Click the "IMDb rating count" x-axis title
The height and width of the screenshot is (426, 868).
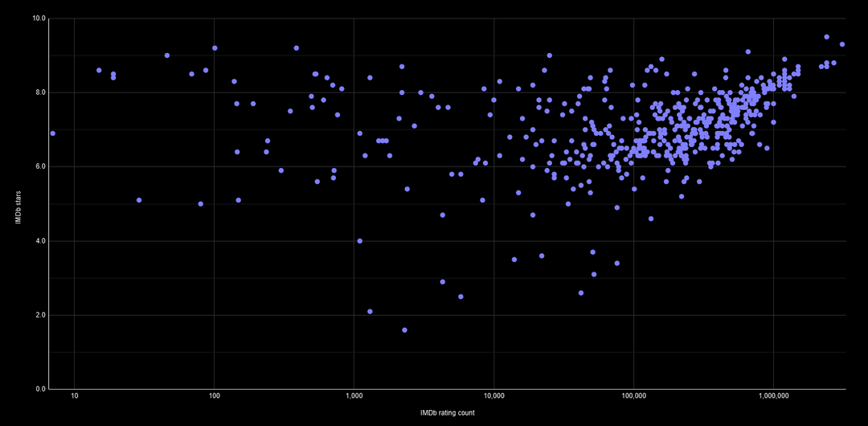pos(448,412)
